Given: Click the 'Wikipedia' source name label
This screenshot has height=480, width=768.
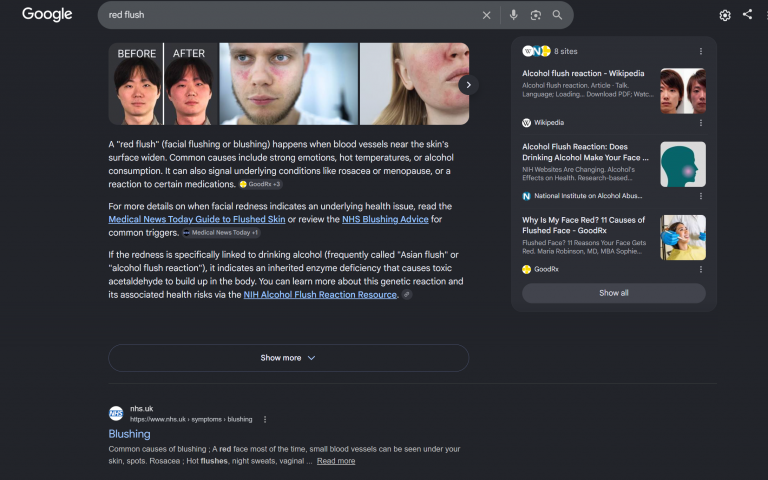Looking at the screenshot, I should (549, 122).
